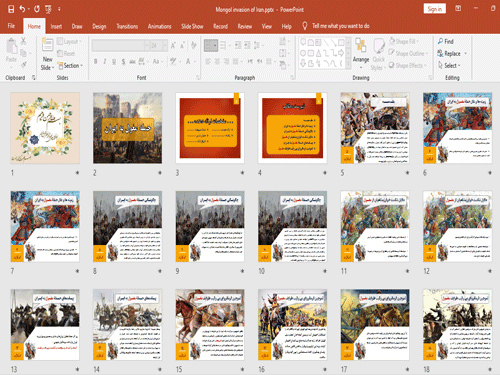Click the Center paragraph alignment icon
This screenshot has height=375, width=500.
(x=217, y=61)
